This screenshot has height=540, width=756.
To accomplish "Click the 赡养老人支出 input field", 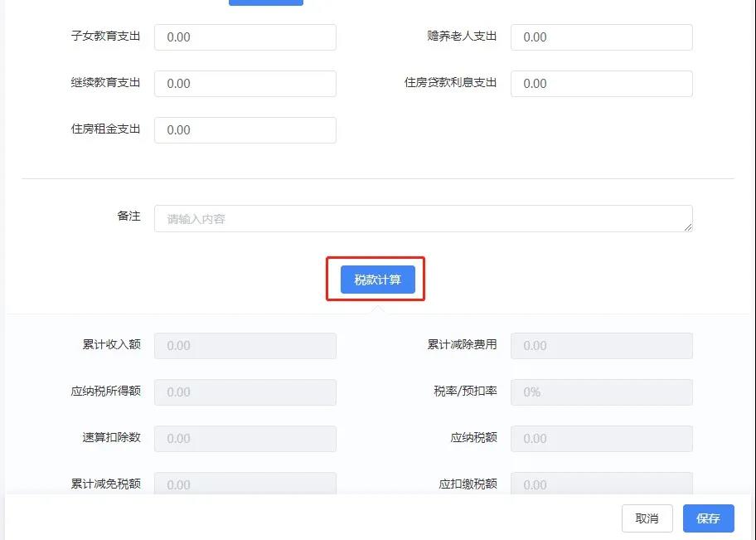I will pyautogui.click(x=601, y=37).
